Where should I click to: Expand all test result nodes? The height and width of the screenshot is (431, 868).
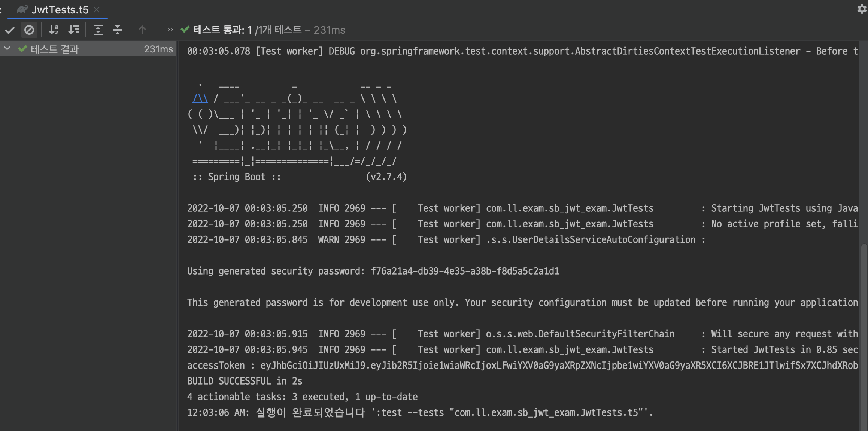[x=98, y=30]
